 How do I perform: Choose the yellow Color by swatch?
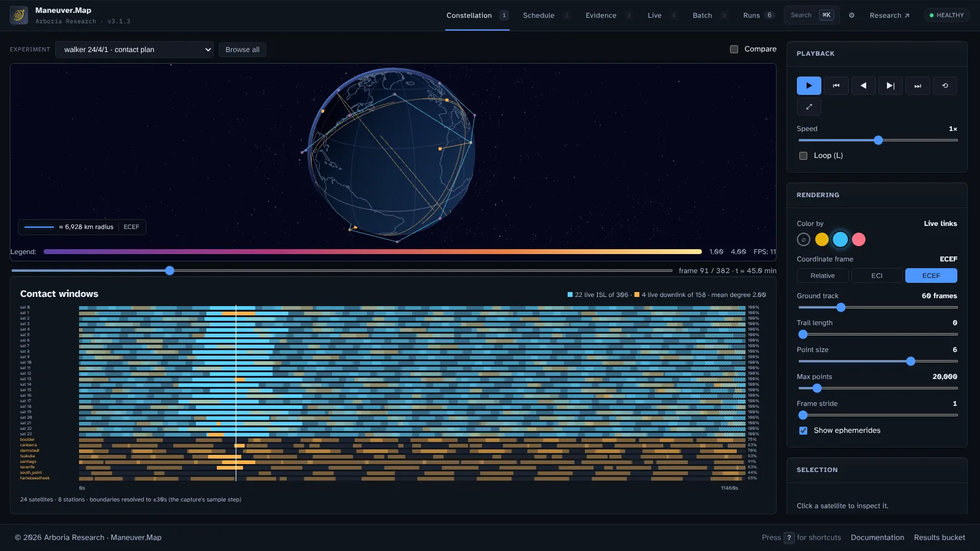point(822,239)
